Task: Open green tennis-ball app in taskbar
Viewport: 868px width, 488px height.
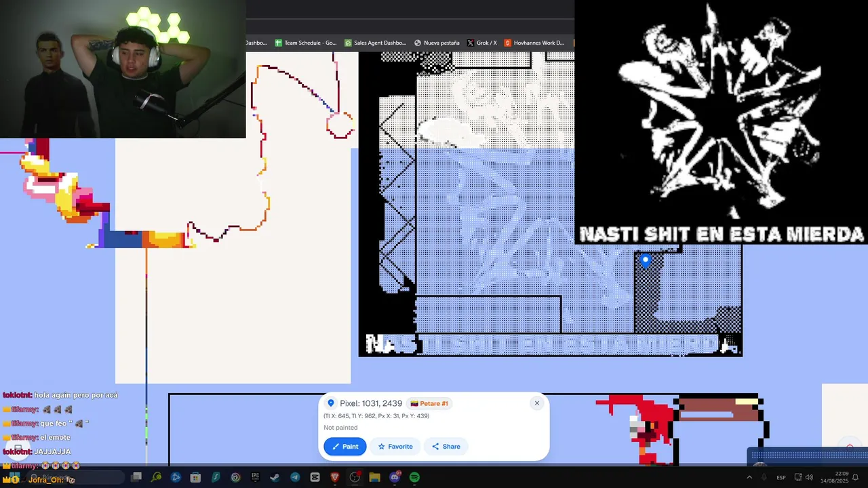Action: (x=156, y=477)
